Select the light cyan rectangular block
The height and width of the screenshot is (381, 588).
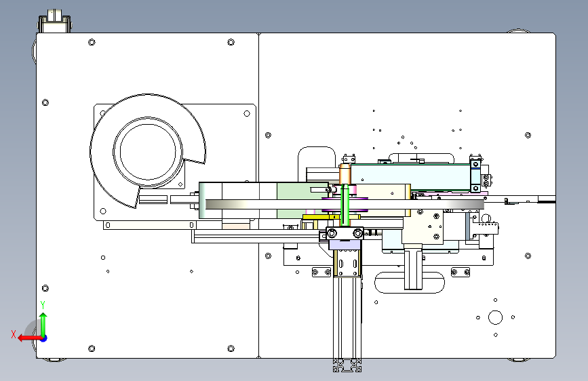pyautogui.click(x=410, y=177)
